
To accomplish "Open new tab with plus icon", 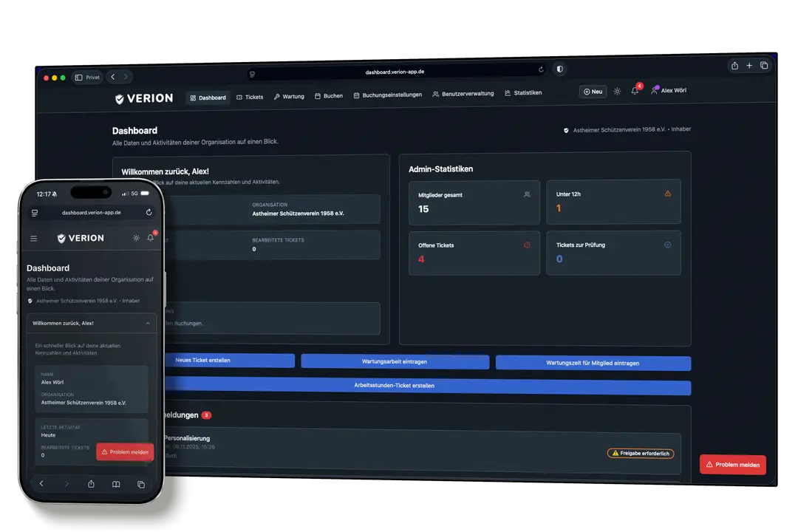I will click(x=749, y=66).
